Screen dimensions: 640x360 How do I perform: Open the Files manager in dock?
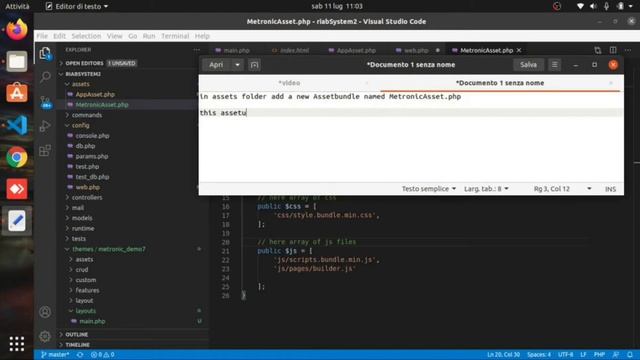[x=17, y=62]
